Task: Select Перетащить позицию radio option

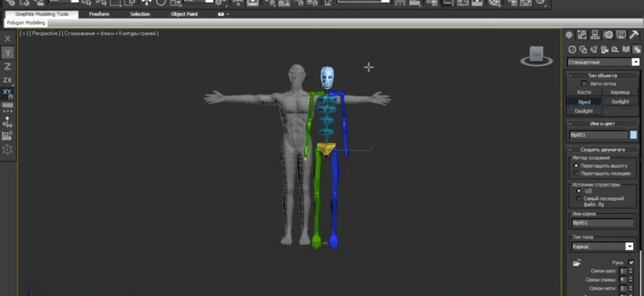Action: (577, 173)
